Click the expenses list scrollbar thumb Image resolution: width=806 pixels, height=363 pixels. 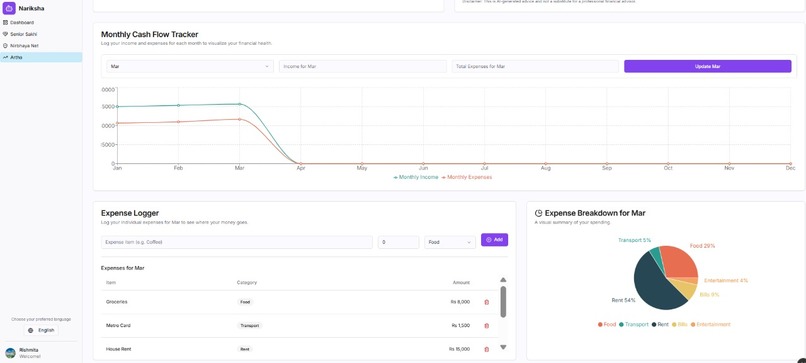503,302
